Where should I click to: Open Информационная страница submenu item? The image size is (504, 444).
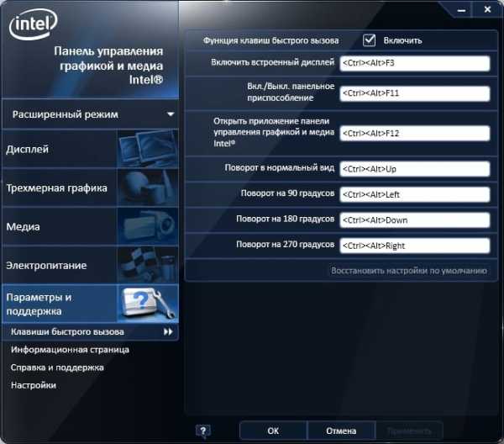pos(70,350)
